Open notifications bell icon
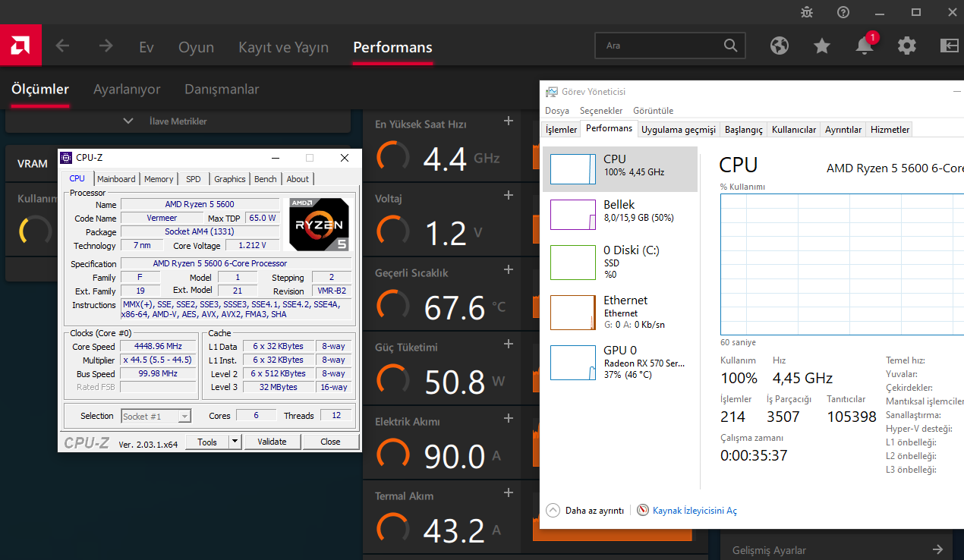This screenshot has height=560, width=964. coord(865,46)
